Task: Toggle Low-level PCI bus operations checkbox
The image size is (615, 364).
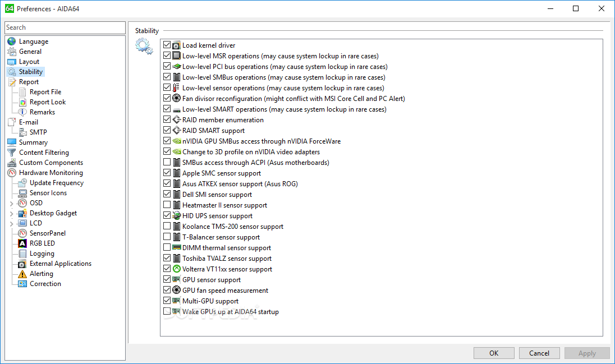Action: click(x=167, y=66)
